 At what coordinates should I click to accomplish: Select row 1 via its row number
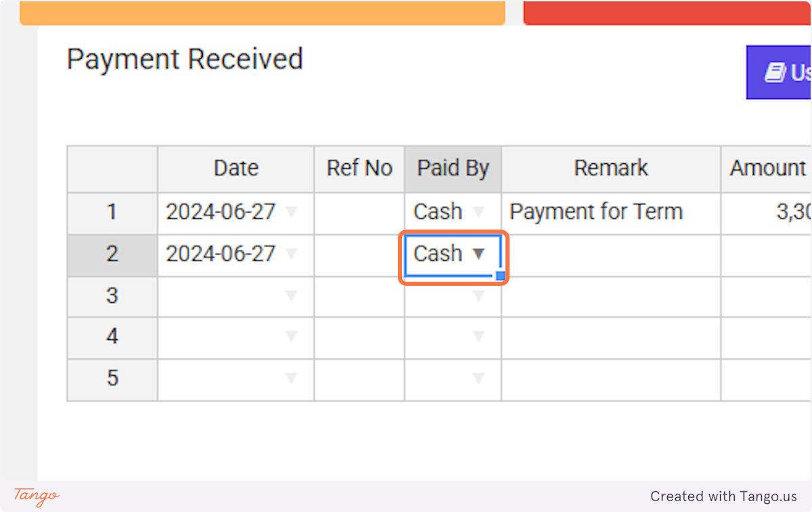pos(112,213)
